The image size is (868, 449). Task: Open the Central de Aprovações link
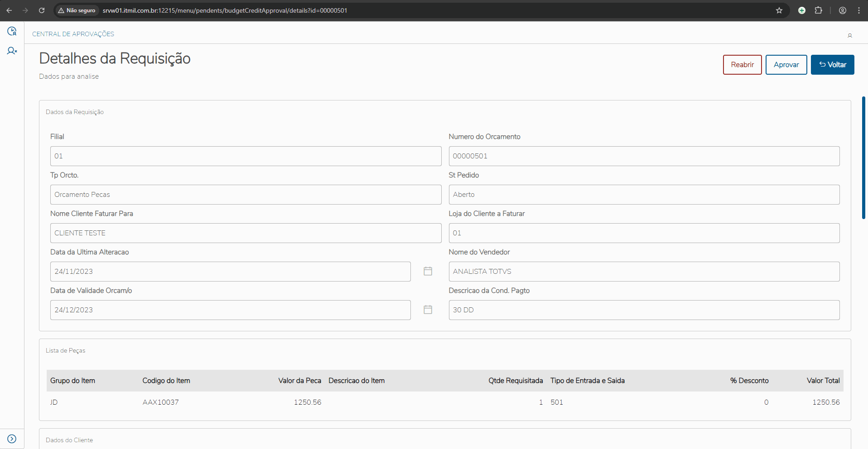[x=73, y=34]
